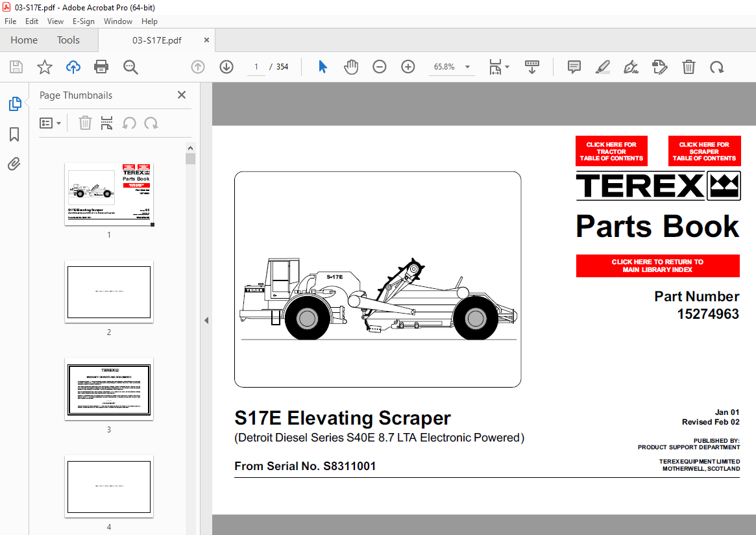Open the Bookmarks sidebar panel
This screenshot has width=756, height=535.
[14, 134]
